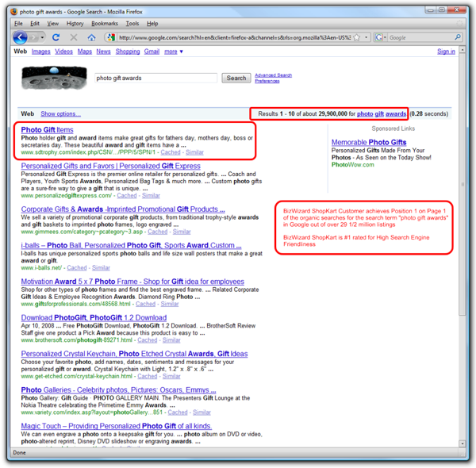Expand the address bar history dropdown
The height and width of the screenshot is (468, 476).
point(366,37)
